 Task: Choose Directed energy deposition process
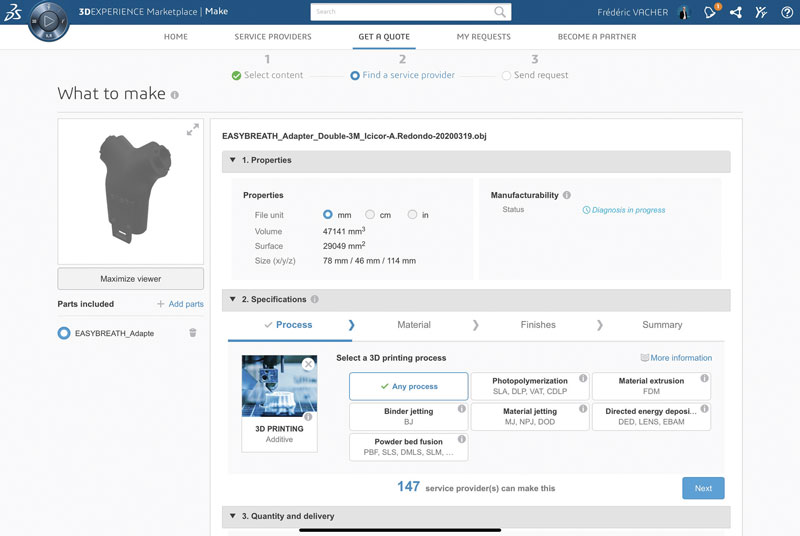pos(651,417)
